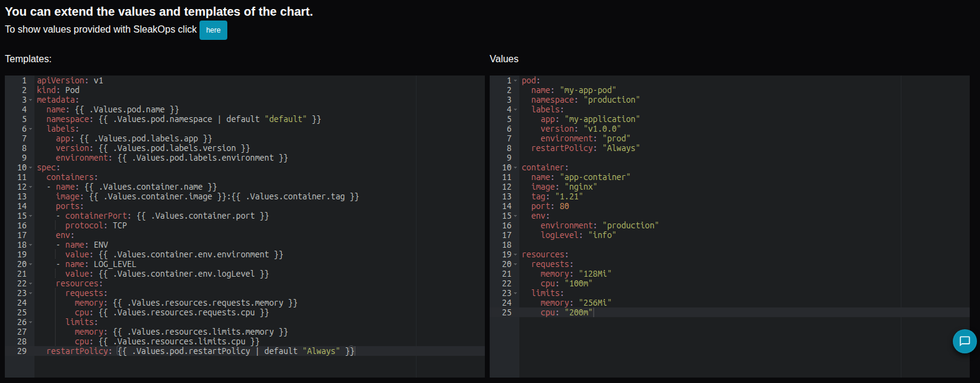Collapse the env fold on Values line 15
This screenshot has width=980, height=383.
point(516,216)
